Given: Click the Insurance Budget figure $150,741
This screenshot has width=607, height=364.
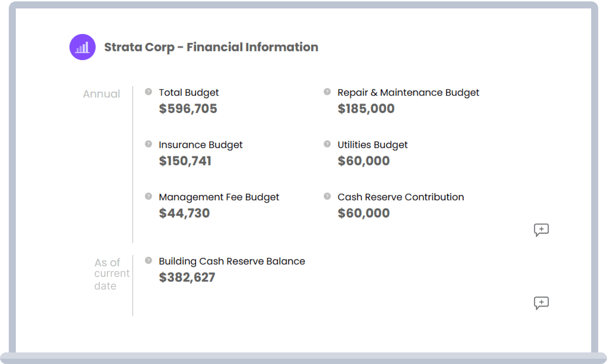Looking at the screenshot, I should [x=185, y=161].
